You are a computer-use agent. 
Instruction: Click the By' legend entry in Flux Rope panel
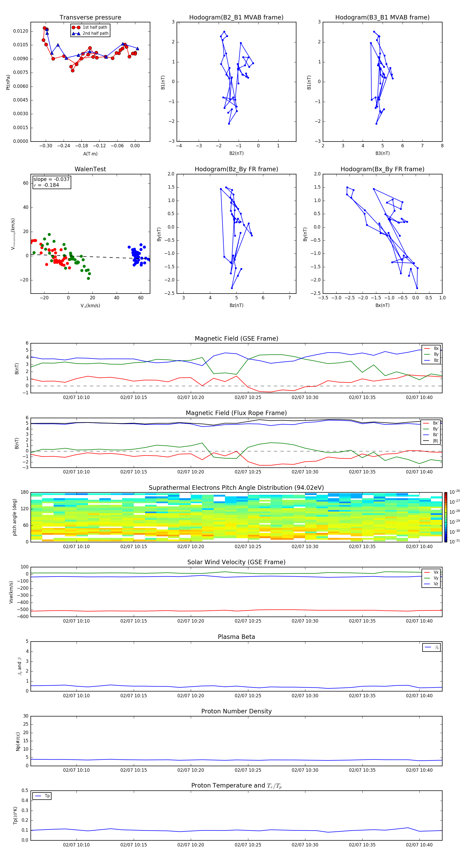(x=431, y=429)
